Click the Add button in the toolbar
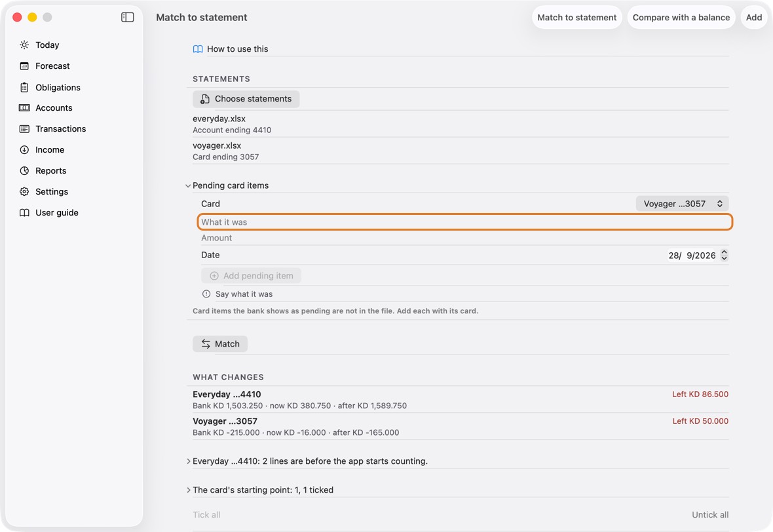 [754, 17]
